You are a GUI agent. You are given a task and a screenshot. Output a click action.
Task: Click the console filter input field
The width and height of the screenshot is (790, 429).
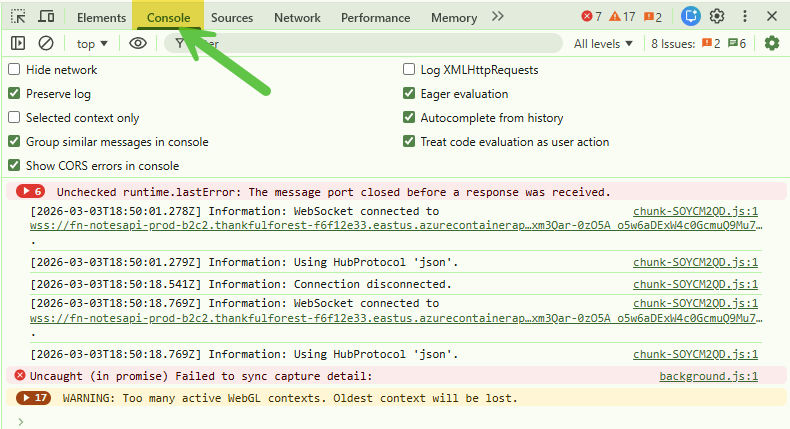(x=363, y=43)
